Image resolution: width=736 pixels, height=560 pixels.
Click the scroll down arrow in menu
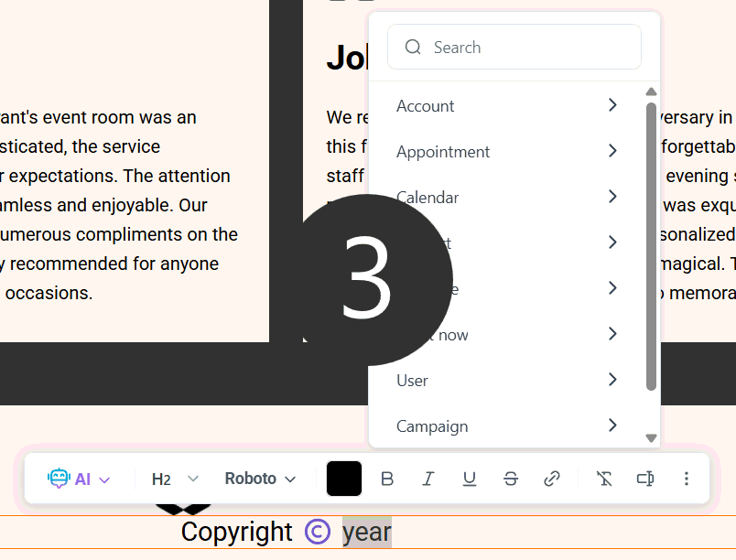pos(652,438)
